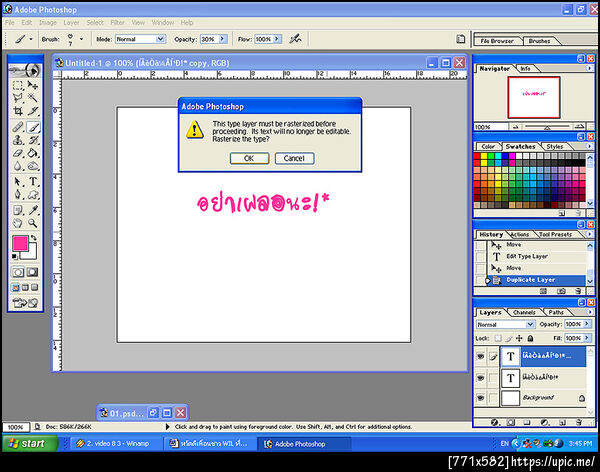Select the Eyedropper tool
600x472 pixels.
point(33,210)
